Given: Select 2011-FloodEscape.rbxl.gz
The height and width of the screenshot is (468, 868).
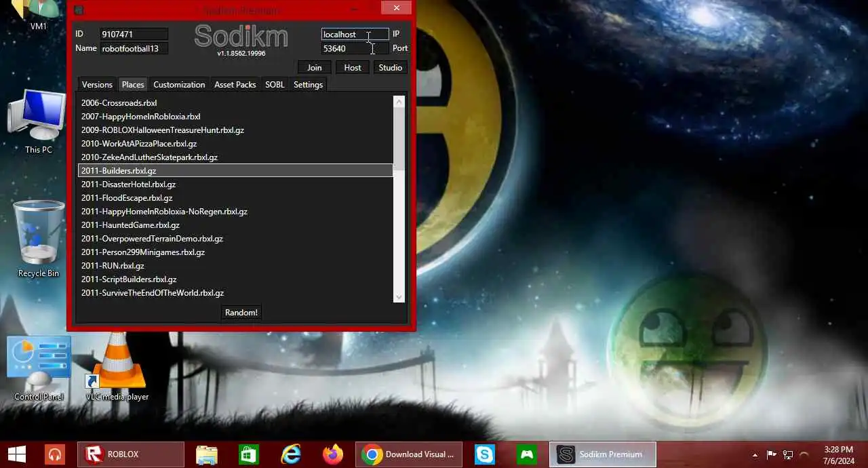Looking at the screenshot, I should (x=235, y=198).
